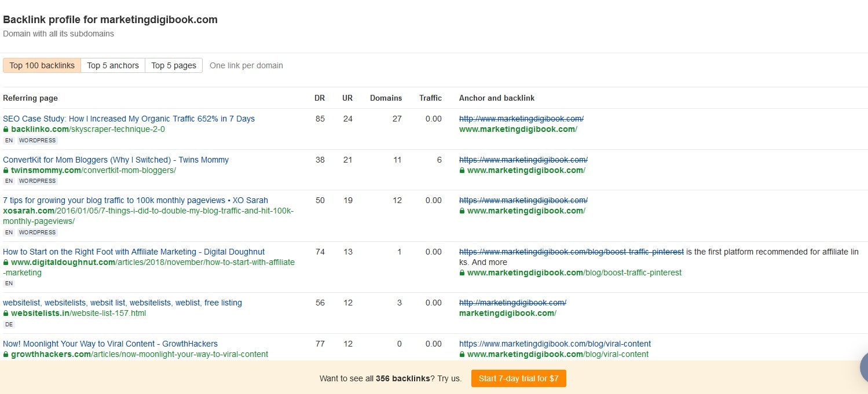Click DR value 85 for backlinko.com
This screenshot has width=868, height=394.
[x=320, y=119]
